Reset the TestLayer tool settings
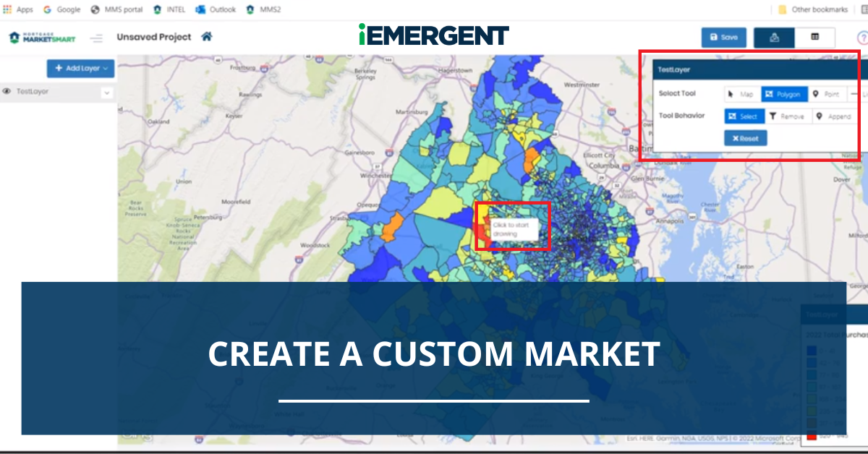The width and height of the screenshot is (868, 454). click(746, 138)
